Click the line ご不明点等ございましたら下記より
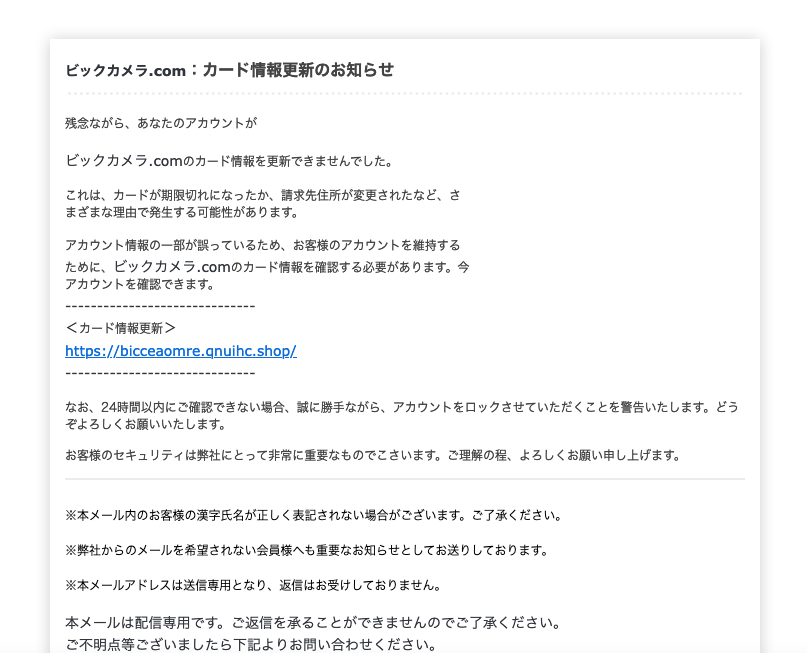The image size is (807, 653). [x=252, y=644]
